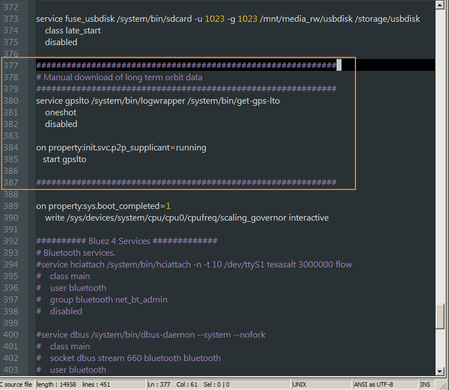Click the fuse_usbdisk service definition line
Screen dimensions: 450x390
pyautogui.click(x=228, y=19)
